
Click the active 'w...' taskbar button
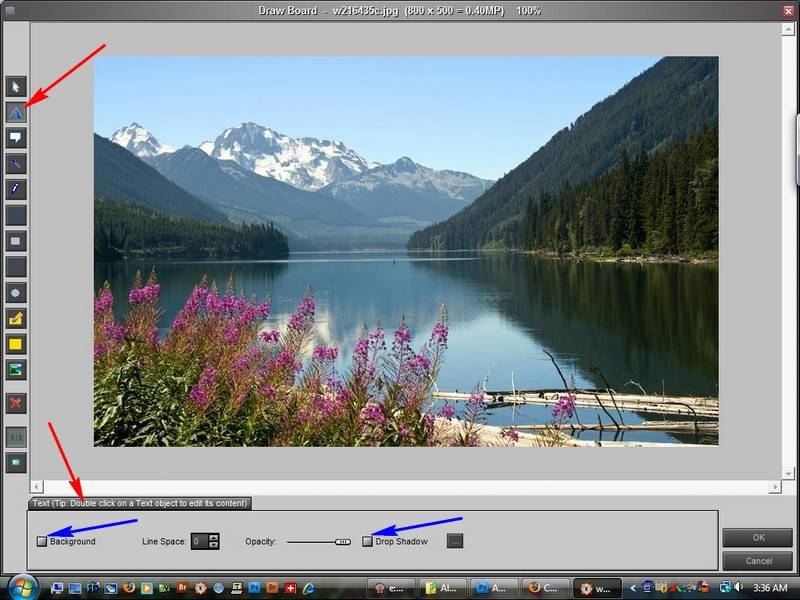pos(597,588)
